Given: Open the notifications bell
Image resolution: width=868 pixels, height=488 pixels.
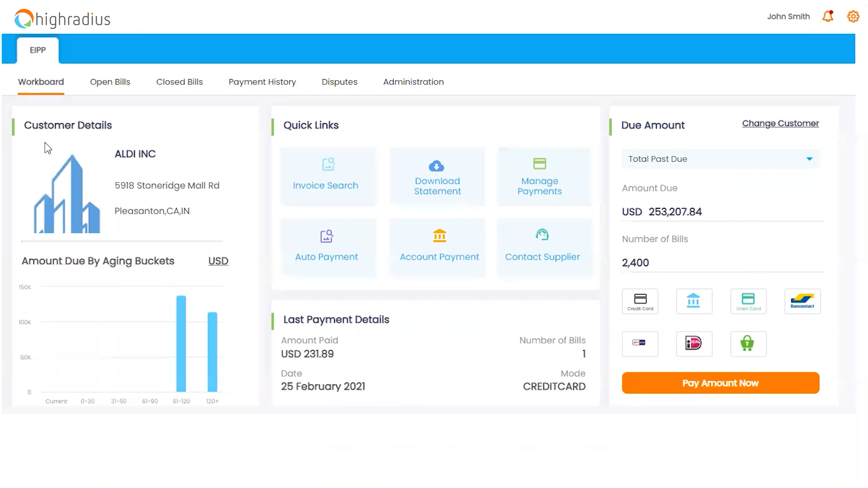Looking at the screenshot, I should [x=827, y=17].
